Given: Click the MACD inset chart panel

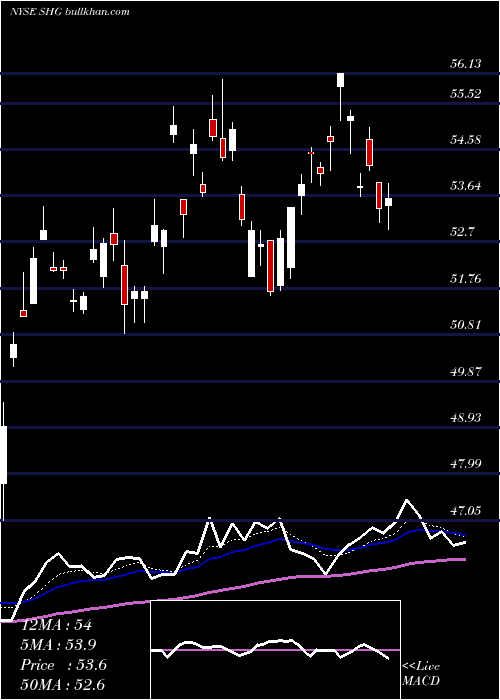Looking at the screenshot, I should [275, 650].
